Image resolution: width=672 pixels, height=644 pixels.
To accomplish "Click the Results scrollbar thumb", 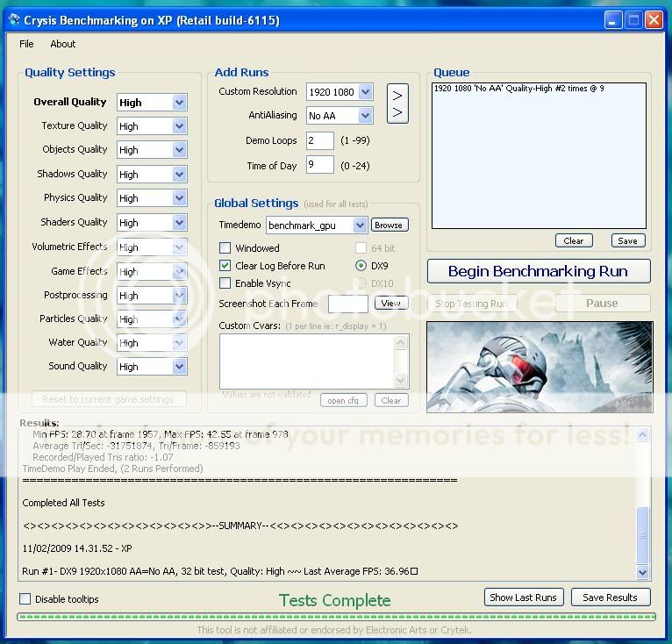I will click(642, 535).
